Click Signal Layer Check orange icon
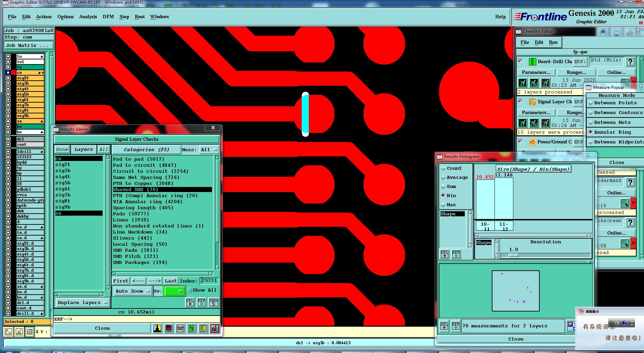The height and width of the screenshot is (353, 644). coord(532,102)
